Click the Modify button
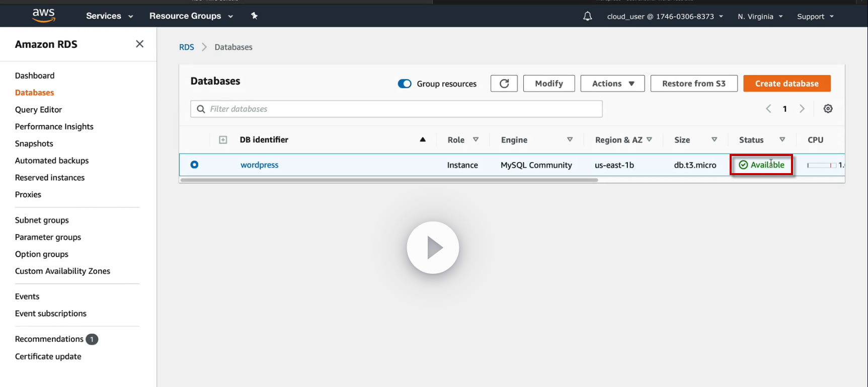 point(549,84)
